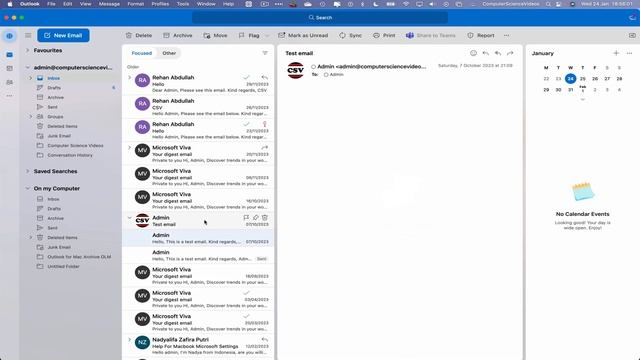640x360 pixels.
Task: Open the Tools menu
Action: point(183,4)
